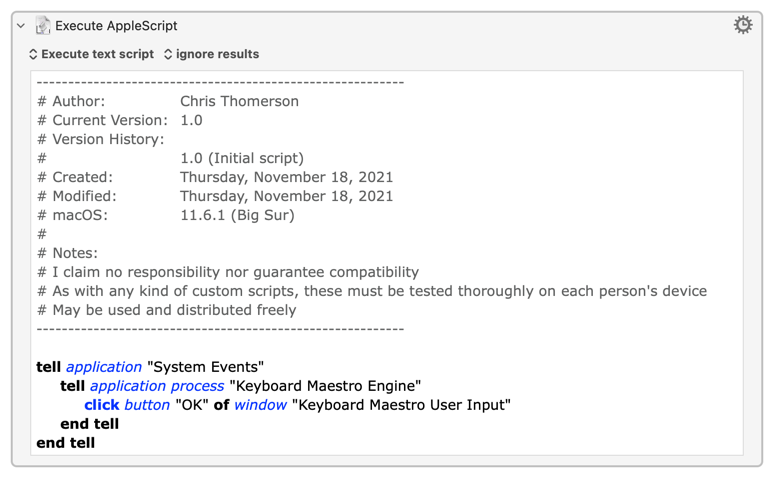
Task: Click the final end tell line
Action: [66, 443]
